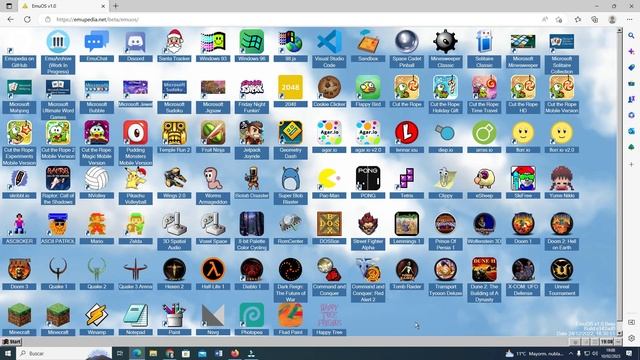Click the page vertical scrollbar
Viewport: 640px width, 360px height.
coord(620,181)
